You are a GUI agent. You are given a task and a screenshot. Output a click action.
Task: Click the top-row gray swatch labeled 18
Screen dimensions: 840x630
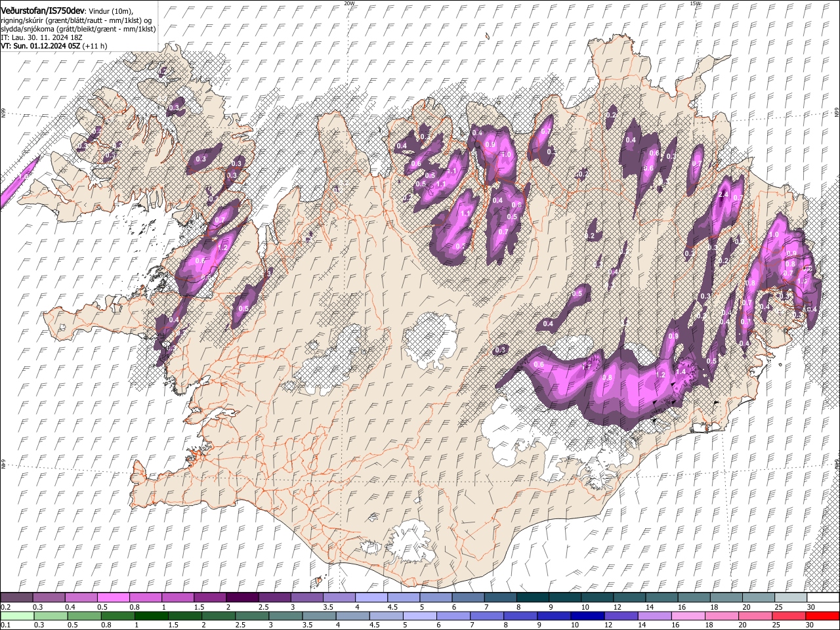click(726, 598)
